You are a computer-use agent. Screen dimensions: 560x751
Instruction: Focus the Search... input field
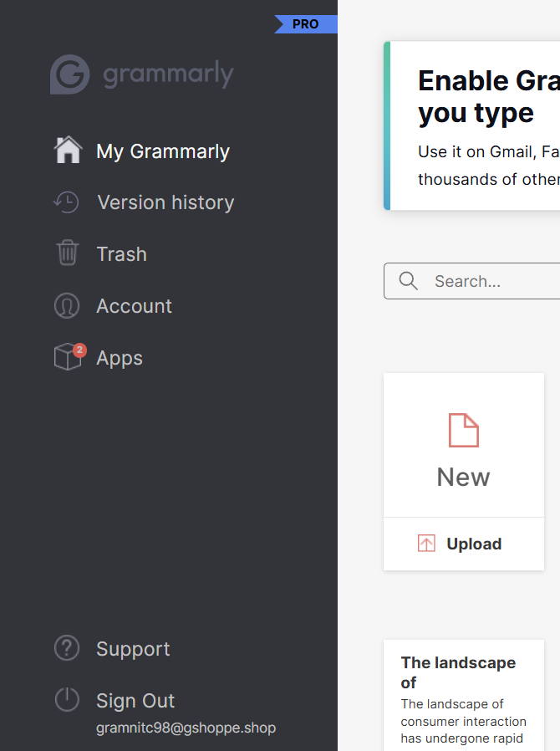pos(472,281)
